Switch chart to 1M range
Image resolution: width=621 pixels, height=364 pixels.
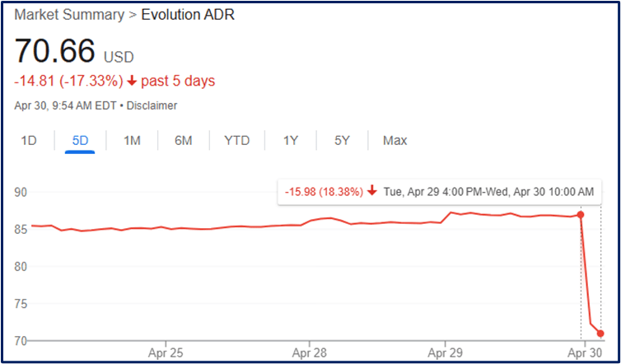[x=132, y=141]
